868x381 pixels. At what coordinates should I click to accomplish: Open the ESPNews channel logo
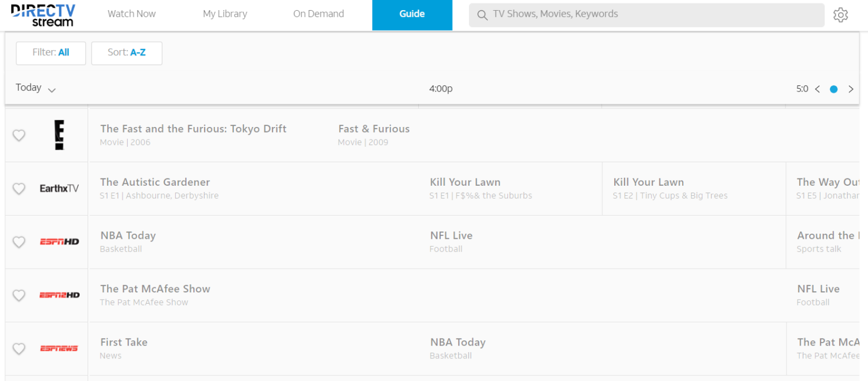pos(59,348)
